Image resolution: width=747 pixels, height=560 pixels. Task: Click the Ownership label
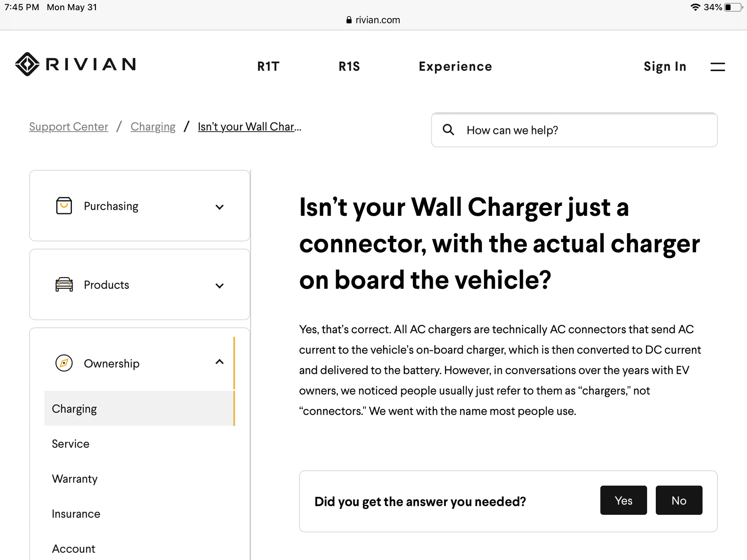[112, 364]
